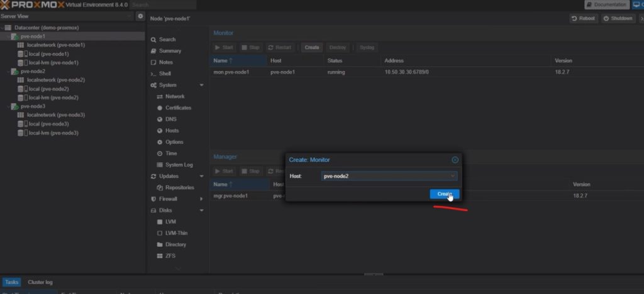Open the Documentation button
This screenshot has width=644, height=294.
607,5
